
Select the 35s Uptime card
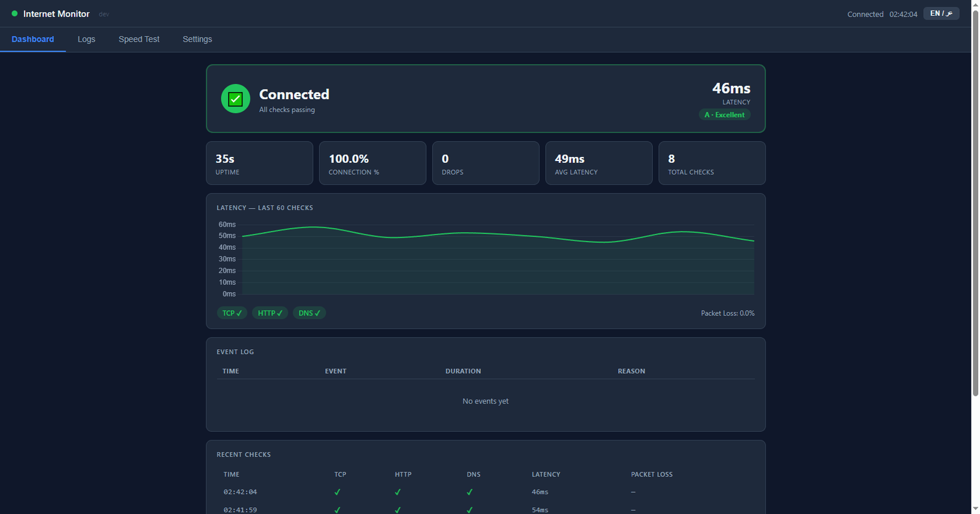(260, 163)
